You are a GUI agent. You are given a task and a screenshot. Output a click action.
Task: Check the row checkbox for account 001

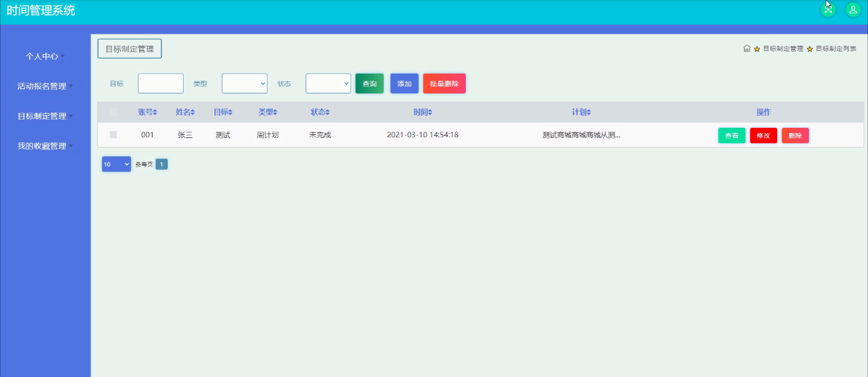[113, 135]
